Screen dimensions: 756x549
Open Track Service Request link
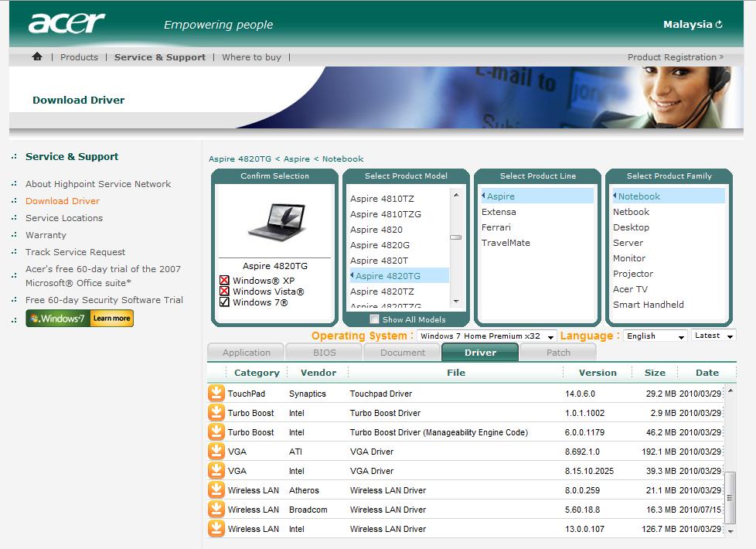pyautogui.click(x=75, y=252)
